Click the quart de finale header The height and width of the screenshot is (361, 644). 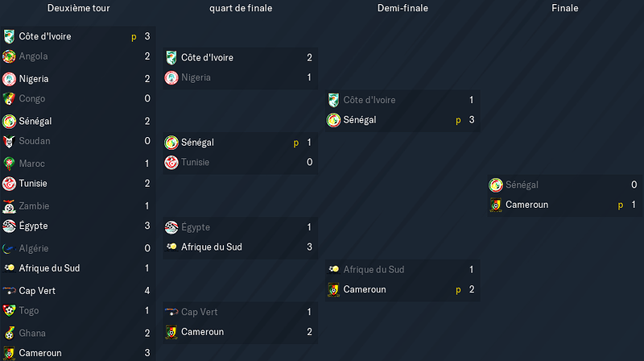pos(241,8)
